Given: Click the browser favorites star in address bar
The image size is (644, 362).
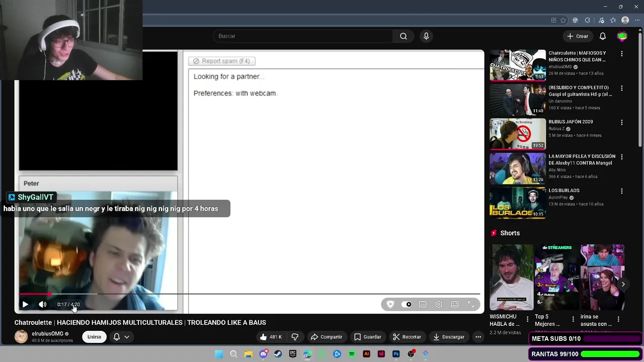Looking at the screenshot, I should [563, 20].
